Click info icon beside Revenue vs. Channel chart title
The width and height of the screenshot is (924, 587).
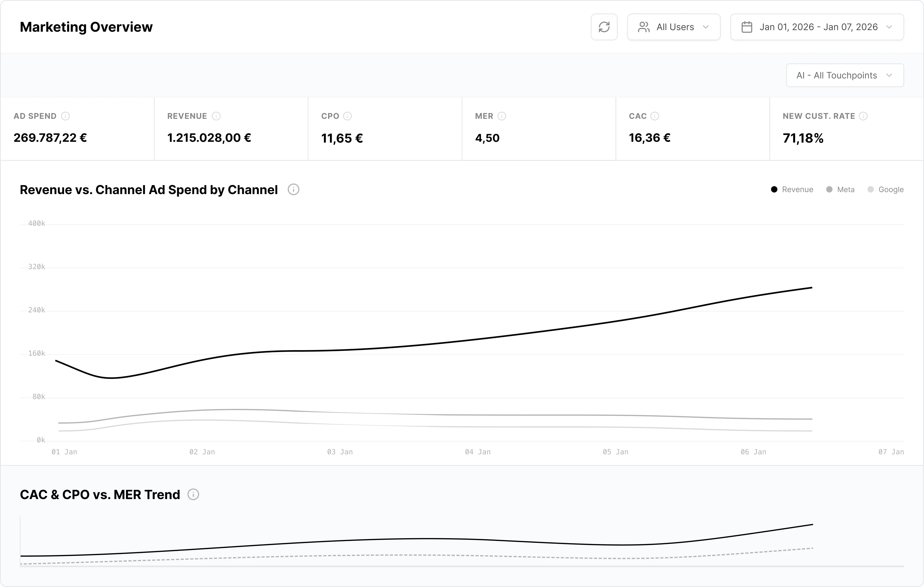(x=293, y=190)
